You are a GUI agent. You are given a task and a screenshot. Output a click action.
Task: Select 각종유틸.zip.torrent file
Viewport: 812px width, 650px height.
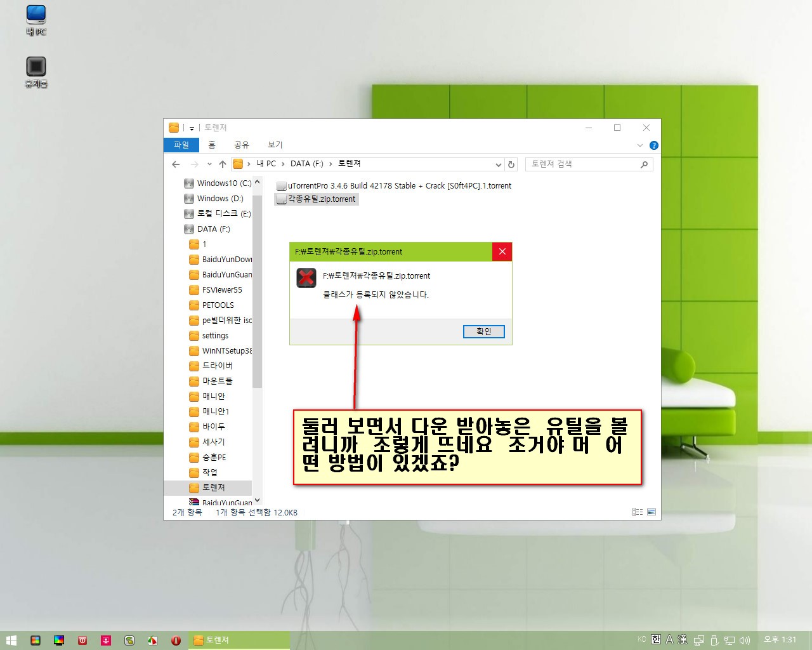(317, 199)
